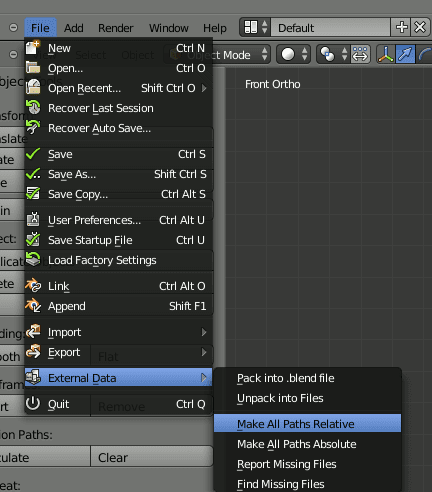432x492 pixels.
Task: Click the Default screen layout name field
Action: [x=330, y=28]
